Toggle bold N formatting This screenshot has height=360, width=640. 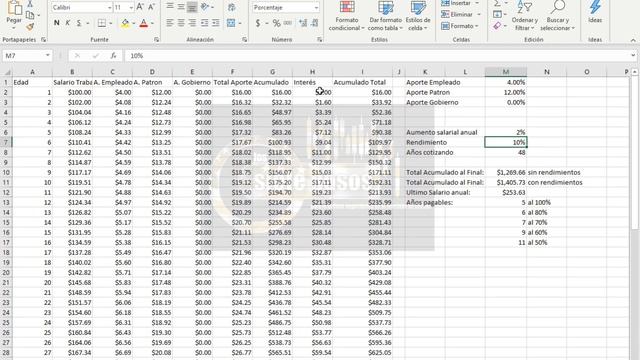tap(56, 23)
